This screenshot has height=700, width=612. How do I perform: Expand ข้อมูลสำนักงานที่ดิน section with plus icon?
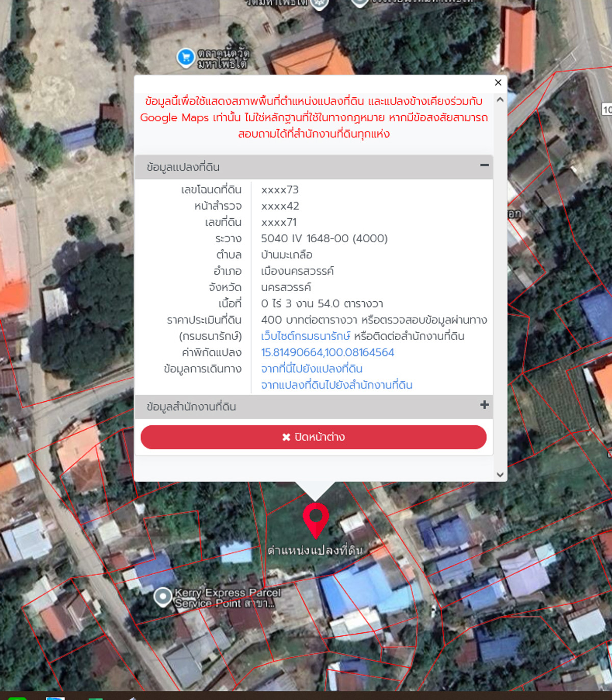(x=484, y=405)
